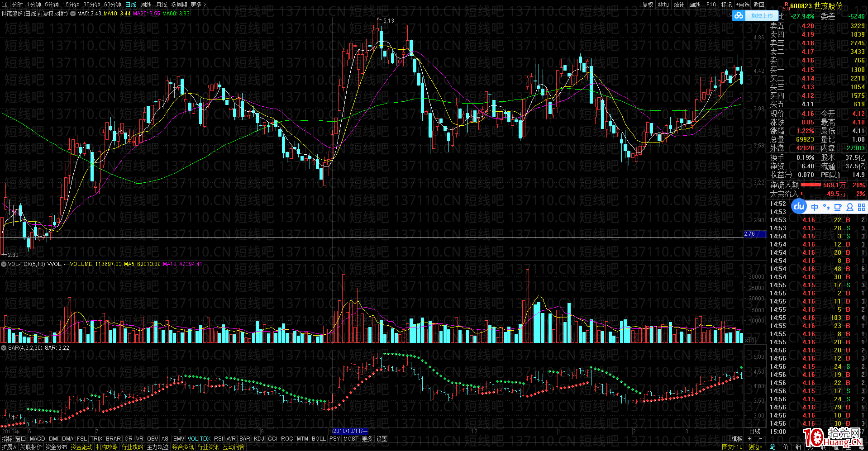Click the Baidu cloud upload icon
The image size is (868, 451).
[x=739, y=16]
